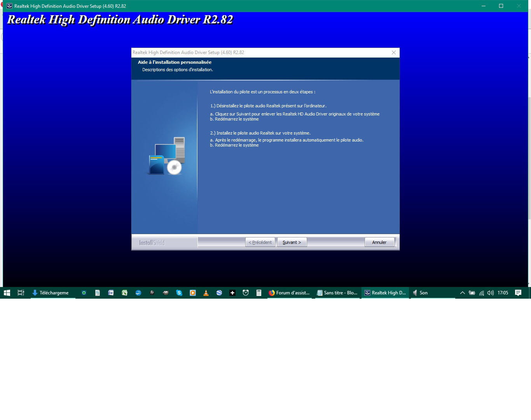Viewport: 531px width, 420px height.
Task: Switch to the Son sound window
Action: [433, 293]
